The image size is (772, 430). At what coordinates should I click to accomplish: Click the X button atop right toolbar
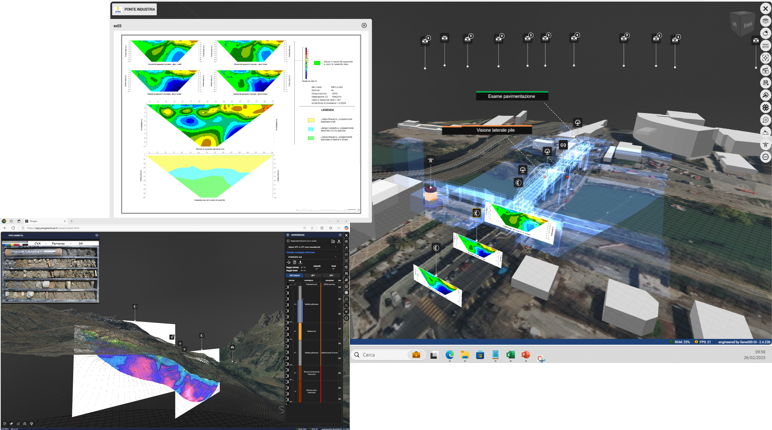point(765,9)
